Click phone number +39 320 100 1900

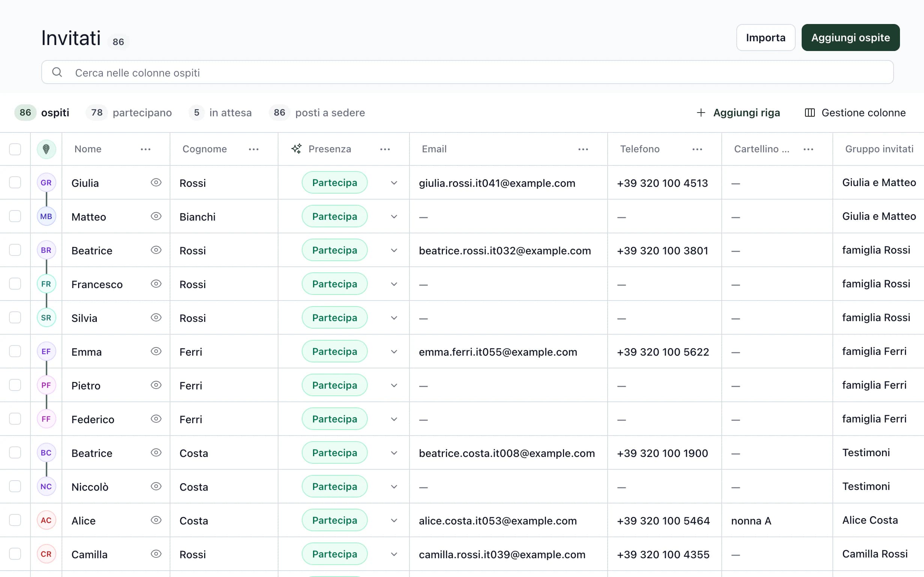(x=662, y=453)
